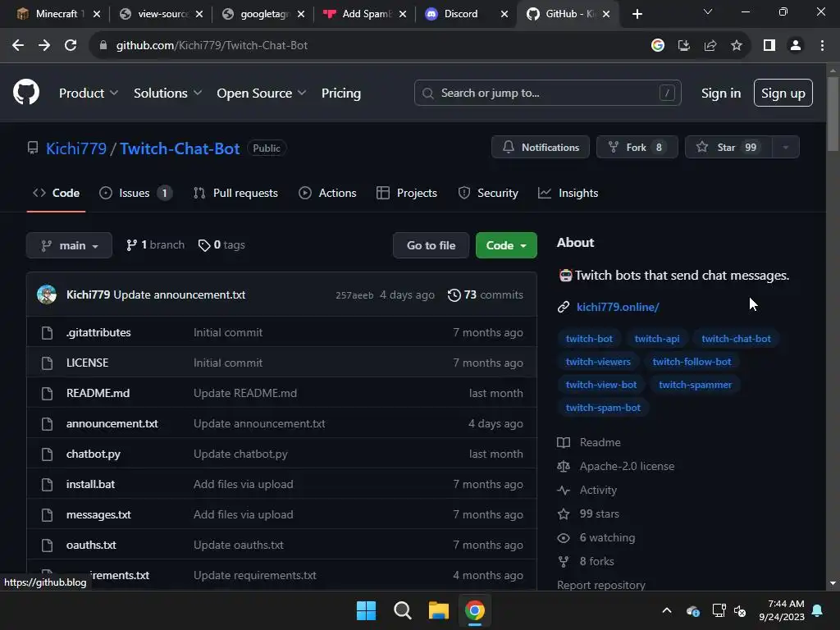This screenshot has width=840, height=630.
Task: Close the Add Spam browser tab
Action: coord(403,14)
